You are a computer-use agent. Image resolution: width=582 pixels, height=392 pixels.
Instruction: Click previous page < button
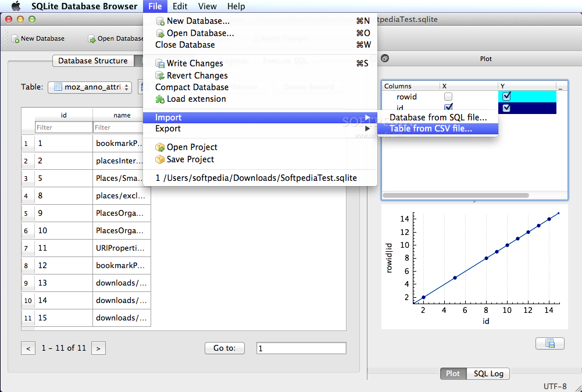pyautogui.click(x=28, y=348)
